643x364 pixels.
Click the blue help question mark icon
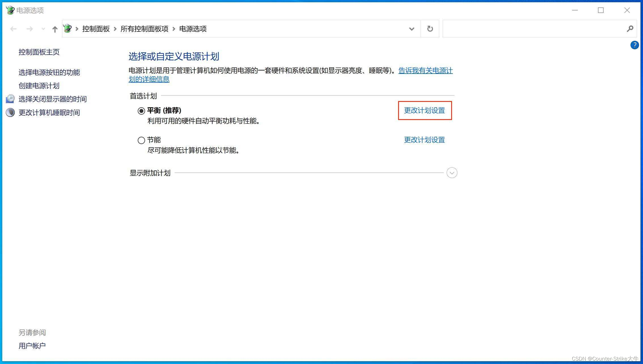(634, 45)
